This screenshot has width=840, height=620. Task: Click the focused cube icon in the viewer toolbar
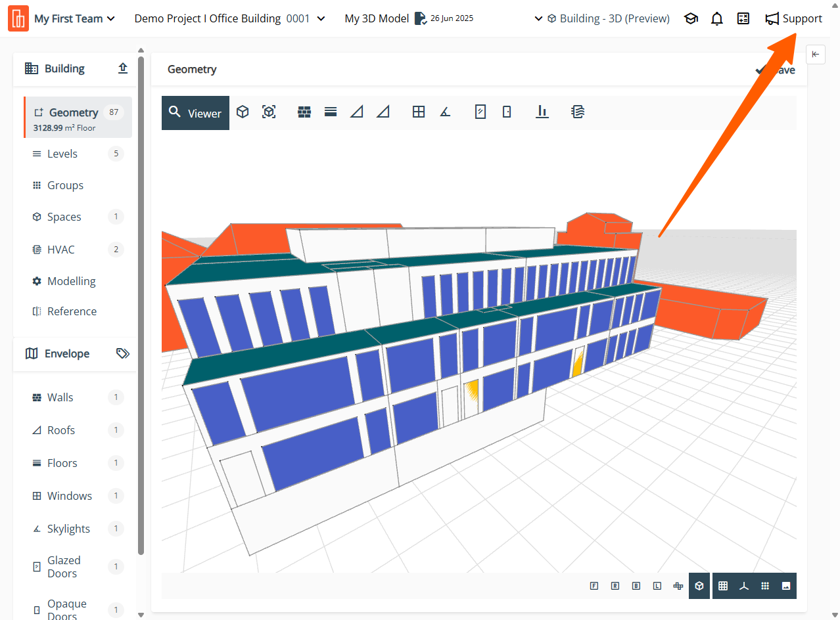click(269, 112)
